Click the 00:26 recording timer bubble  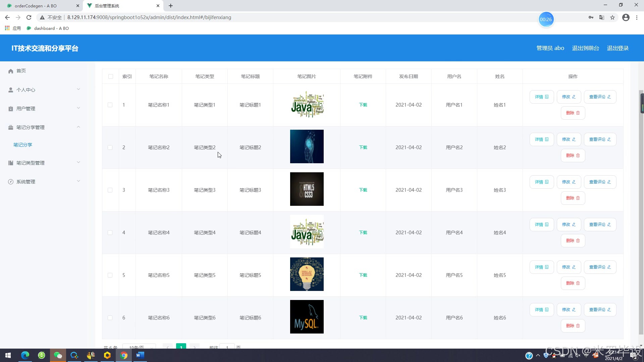tap(546, 19)
